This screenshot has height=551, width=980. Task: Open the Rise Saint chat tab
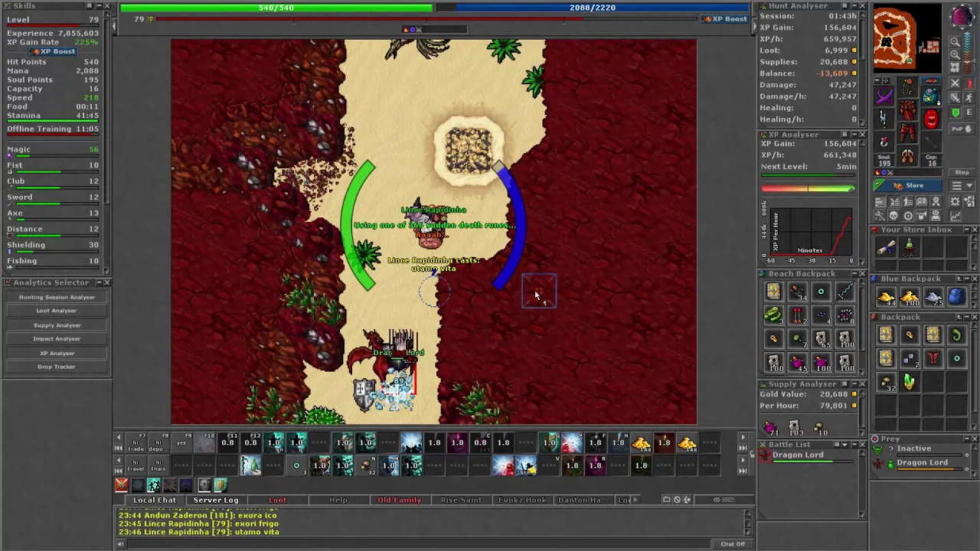461,500
